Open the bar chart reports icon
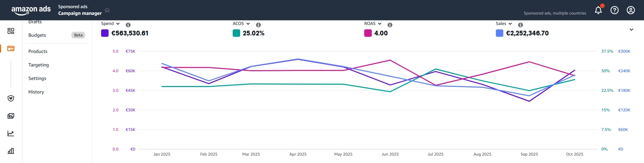This screenshot has height=163, width=644. (x=11, y=151)
